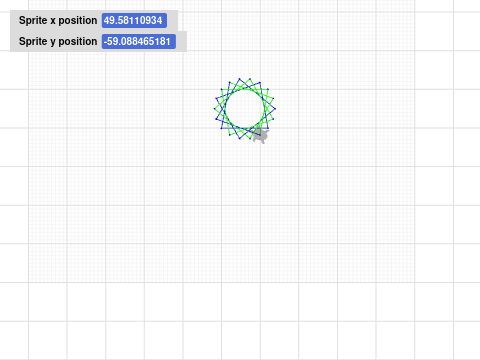The height and width of the screenshot is (360, 480).
Task: Click the vertex at the star's top-right peak
Action: [250, 79]
